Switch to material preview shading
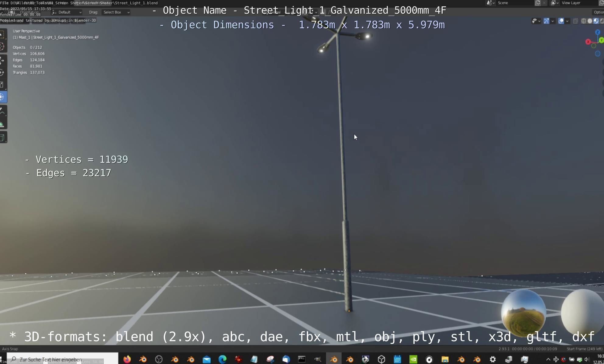Image resolution: width=604 pixels, height=364 pixels. 596,21
